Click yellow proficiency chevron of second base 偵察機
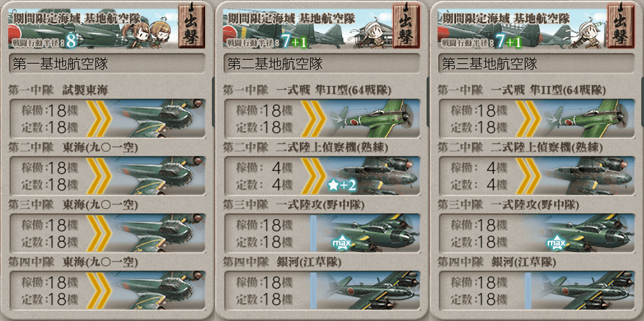The image size is (644, 321). point(314,176)
